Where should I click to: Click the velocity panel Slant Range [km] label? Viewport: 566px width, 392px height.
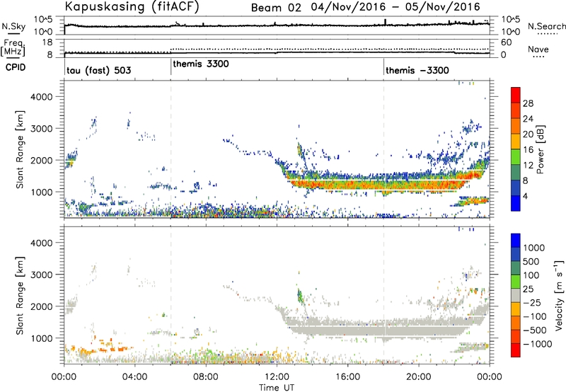[x=20, y=295]
